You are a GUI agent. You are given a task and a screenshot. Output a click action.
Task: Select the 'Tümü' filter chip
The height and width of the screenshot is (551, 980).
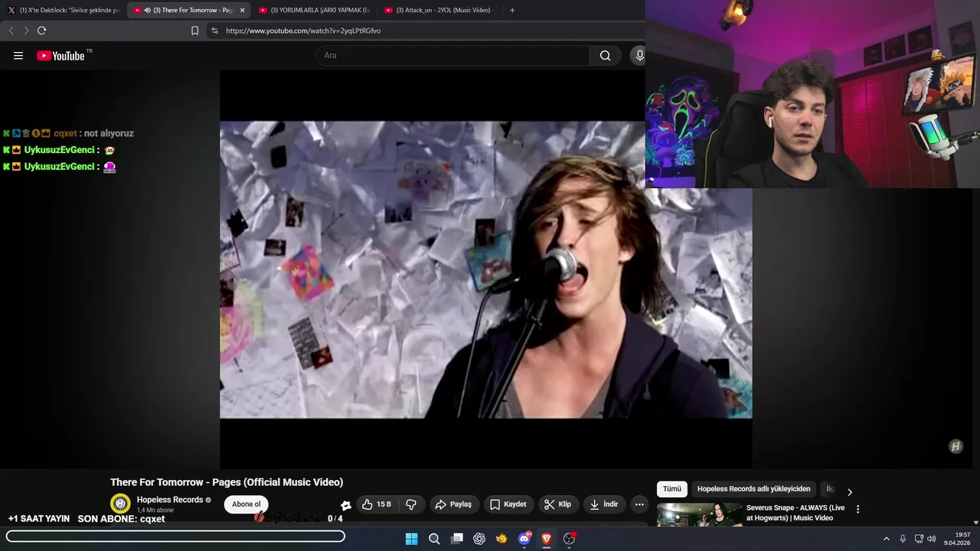click(671, 489)
